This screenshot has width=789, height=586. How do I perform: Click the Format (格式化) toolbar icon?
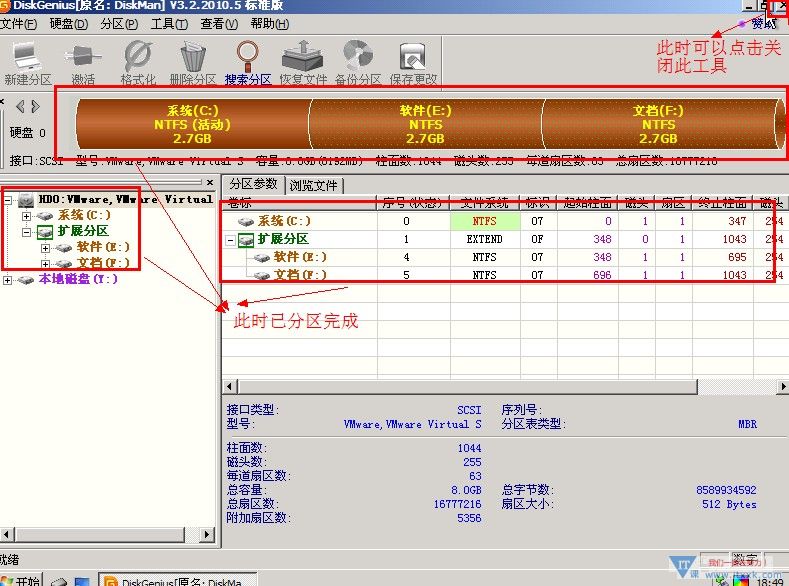click(138, 56)
